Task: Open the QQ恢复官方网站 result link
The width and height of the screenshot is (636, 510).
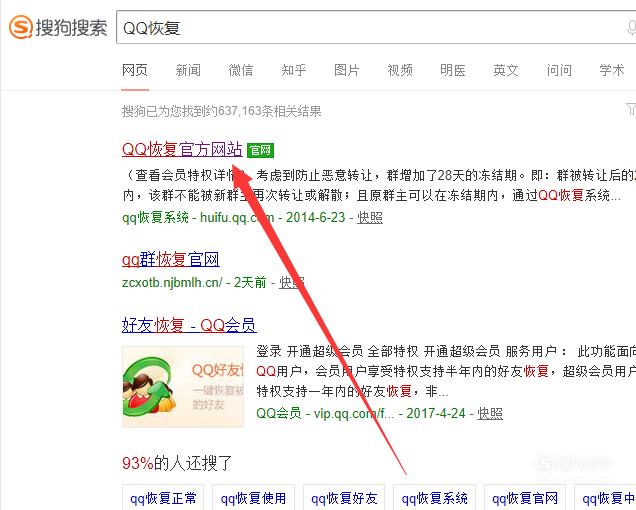Action: point(182,149)
